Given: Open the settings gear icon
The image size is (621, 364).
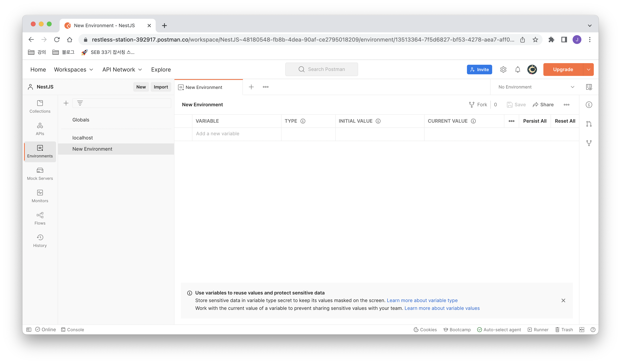Looking at the screenshot, I should pyautogui.click(x=503, y=69).
